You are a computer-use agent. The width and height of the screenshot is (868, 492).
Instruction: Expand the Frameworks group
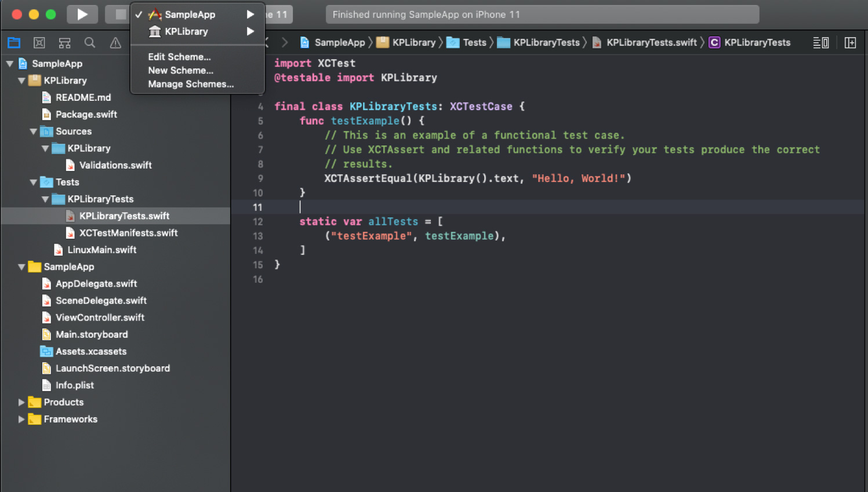[21, 419]
